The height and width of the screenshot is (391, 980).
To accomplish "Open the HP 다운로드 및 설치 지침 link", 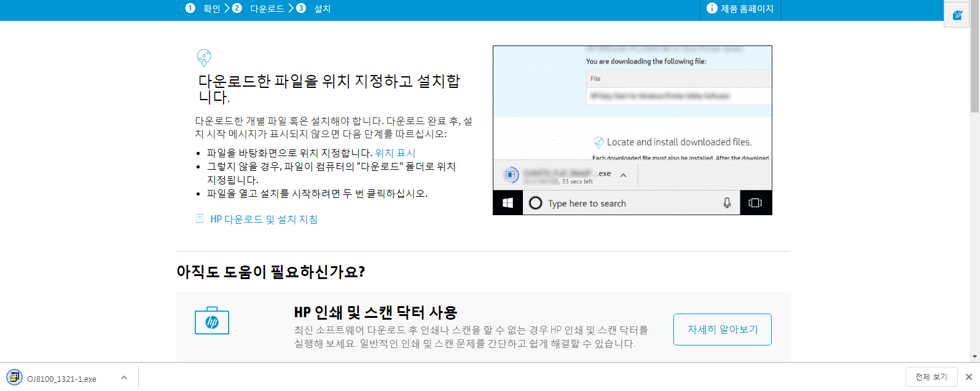I will point(264,219).
